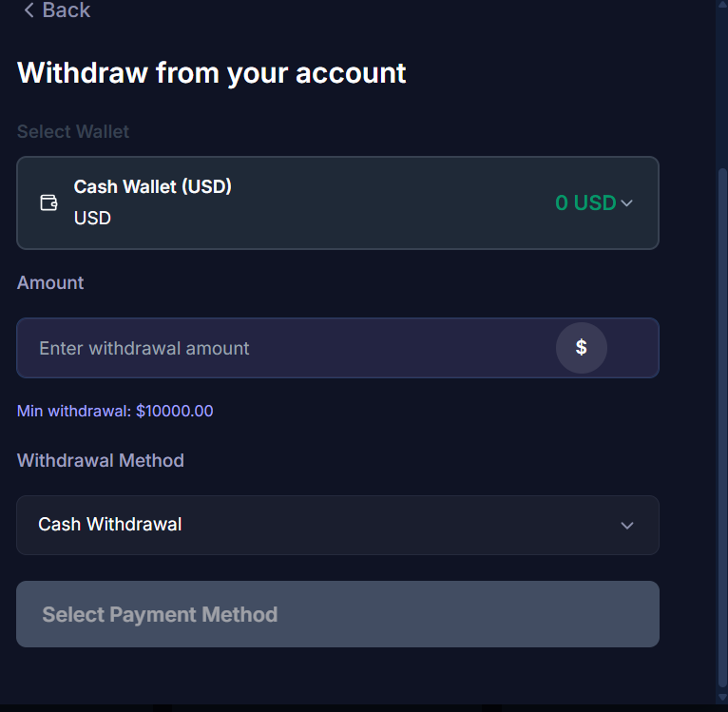Expand withdrawal method using its chevron arrow
This screenshot has width=728, height=712.
click(626, 525)
